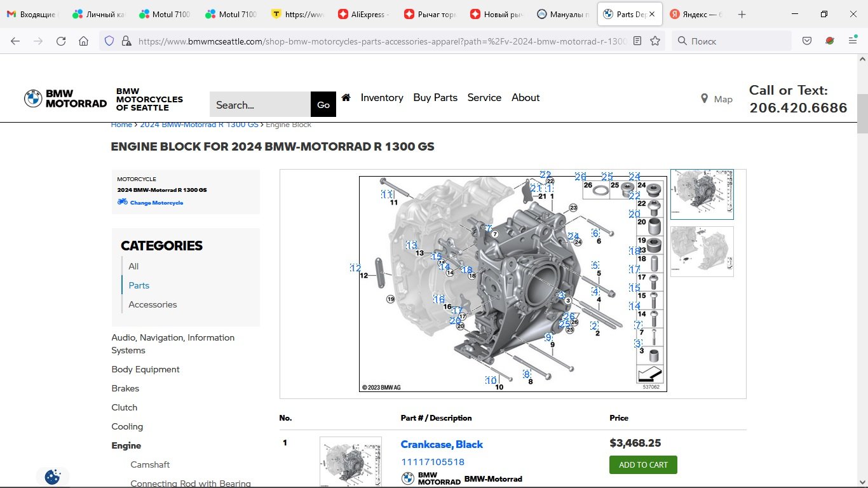Image resolution: width=868 pixels, height=488 pixels.
Task: Click the cookie settings icon
Action: coord(53,477)
